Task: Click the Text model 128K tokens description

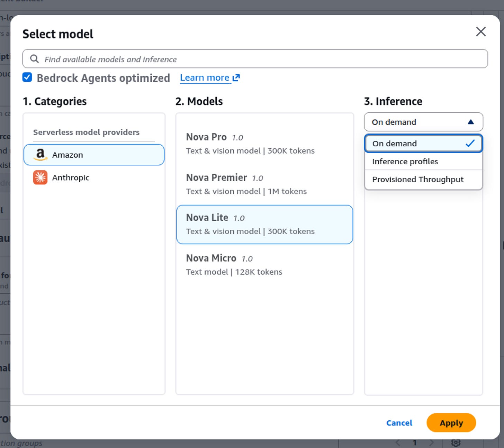Action: (x=234, y=272)
